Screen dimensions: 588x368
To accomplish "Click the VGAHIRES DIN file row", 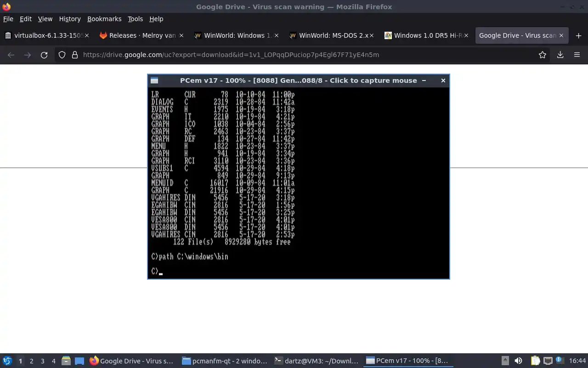I will [223, 198].
